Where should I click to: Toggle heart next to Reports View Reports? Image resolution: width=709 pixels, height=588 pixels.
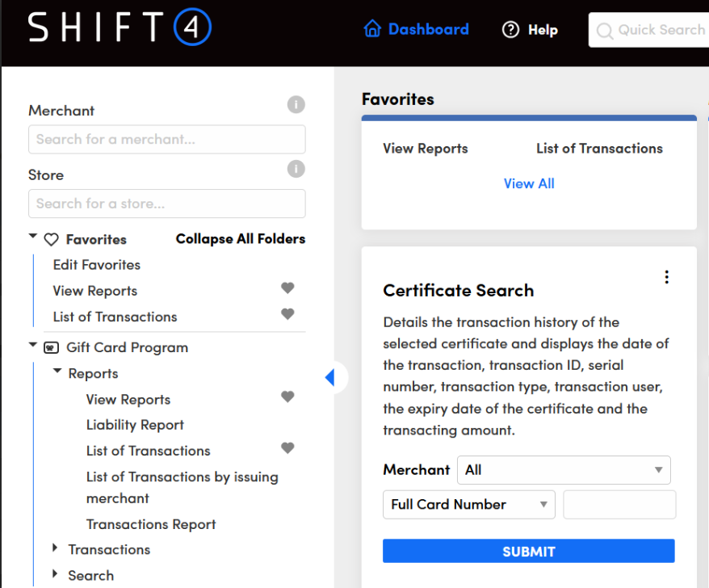[x=287, y=397]
